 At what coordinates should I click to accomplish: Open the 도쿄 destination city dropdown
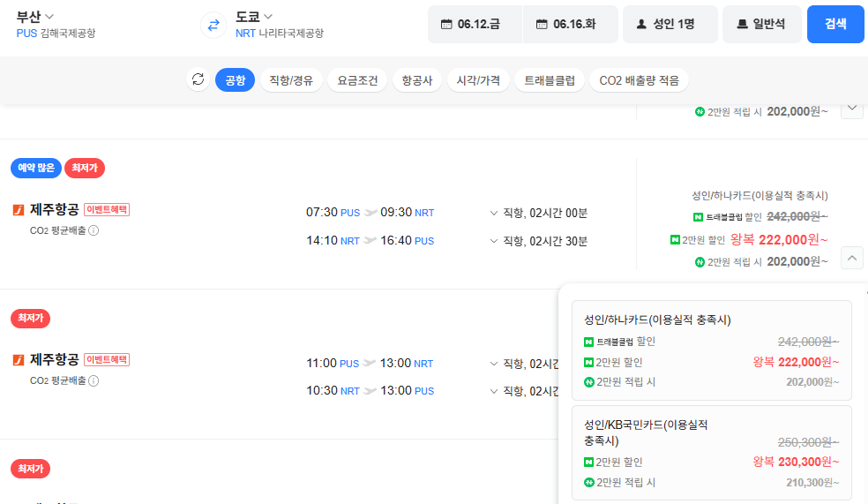point(254,17)
